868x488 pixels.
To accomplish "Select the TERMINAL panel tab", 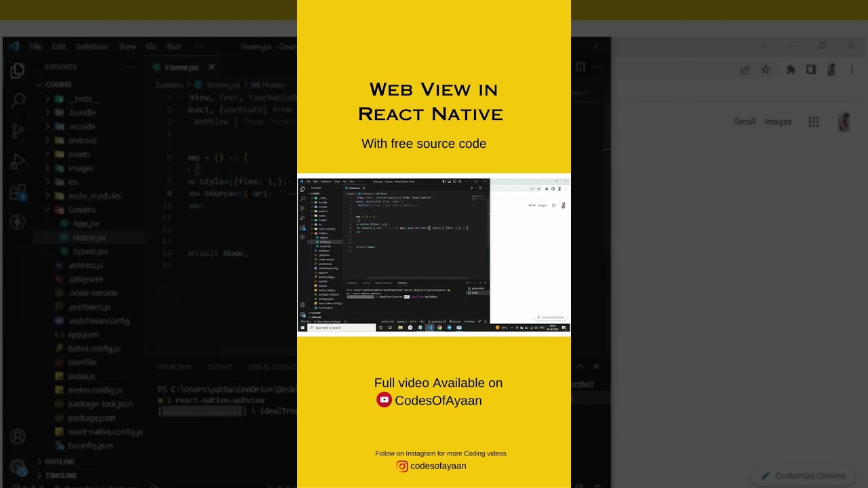I will point(402,283).
